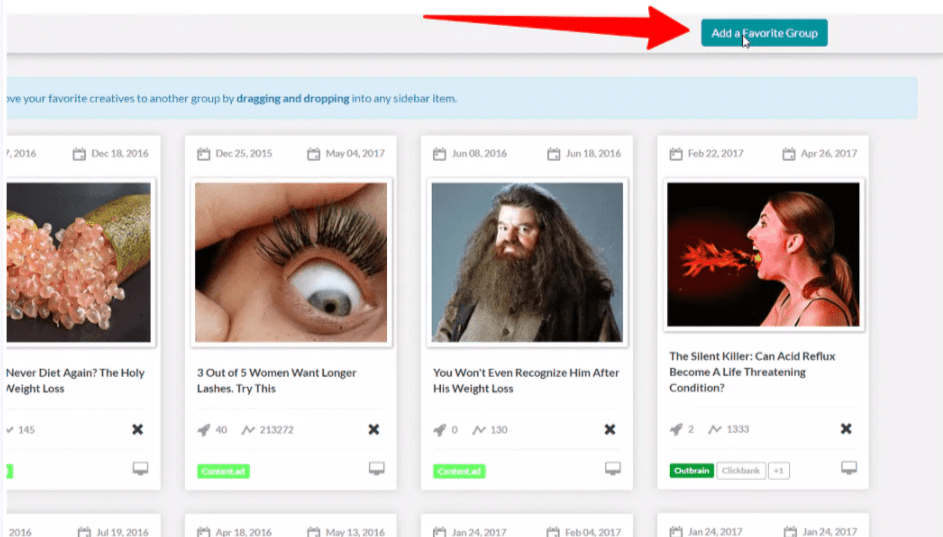Click calendar icon next to Feb 22, 2017
The width and height of the screenshot is (943, 537).
tap(676, 154)
